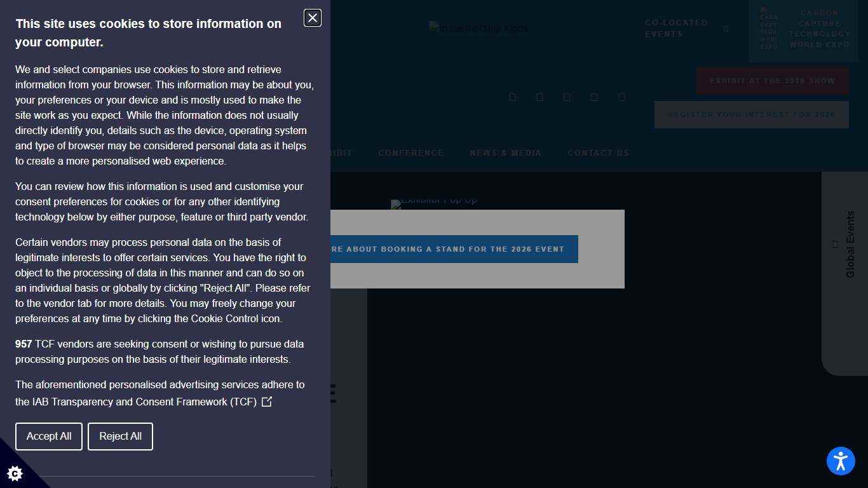Viewport: 868px width, 488px height.
Task: Click the external link icon after TCF
Action: pyautogui.click(x=267, y=402)
